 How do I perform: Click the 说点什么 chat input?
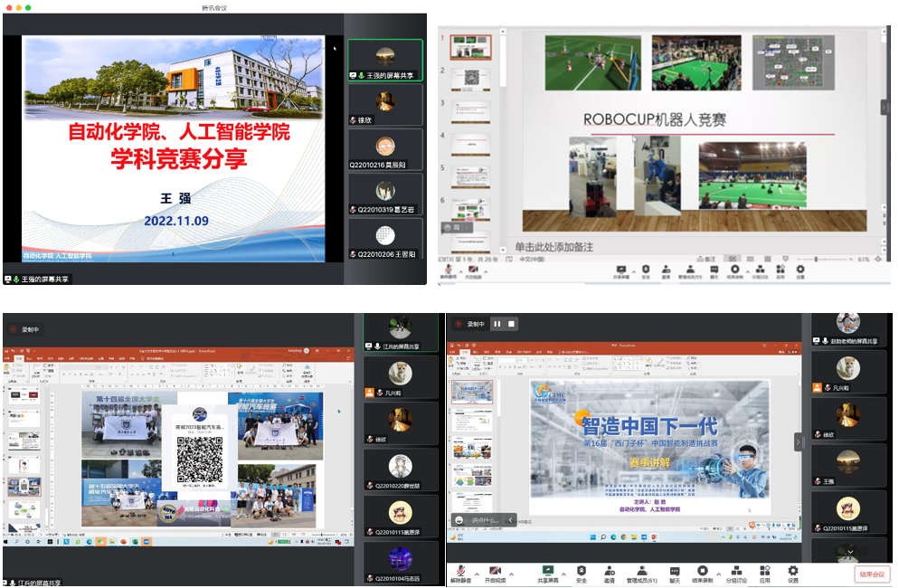(x=485, y=520)
